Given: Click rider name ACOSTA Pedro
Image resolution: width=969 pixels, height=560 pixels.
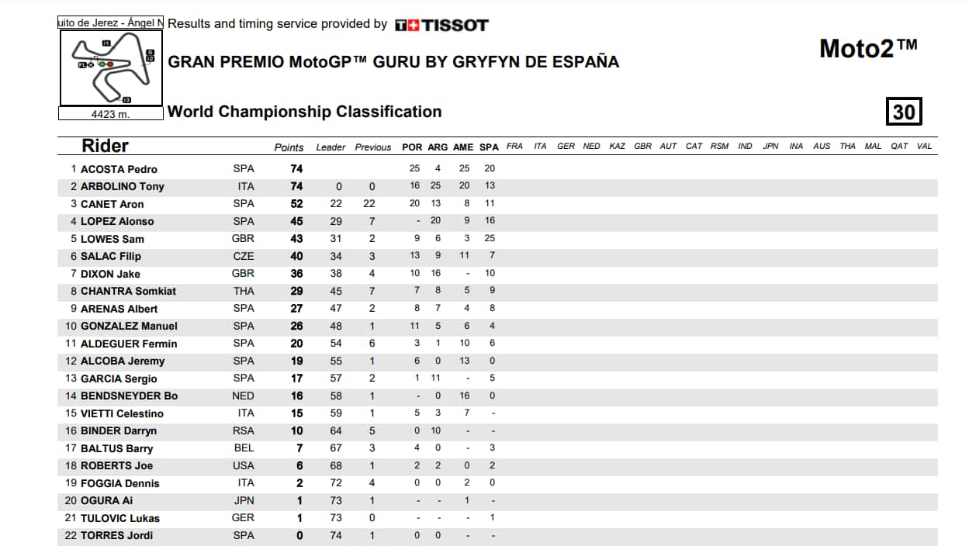Looking at the screenshot, I should [x=119, y=169].
